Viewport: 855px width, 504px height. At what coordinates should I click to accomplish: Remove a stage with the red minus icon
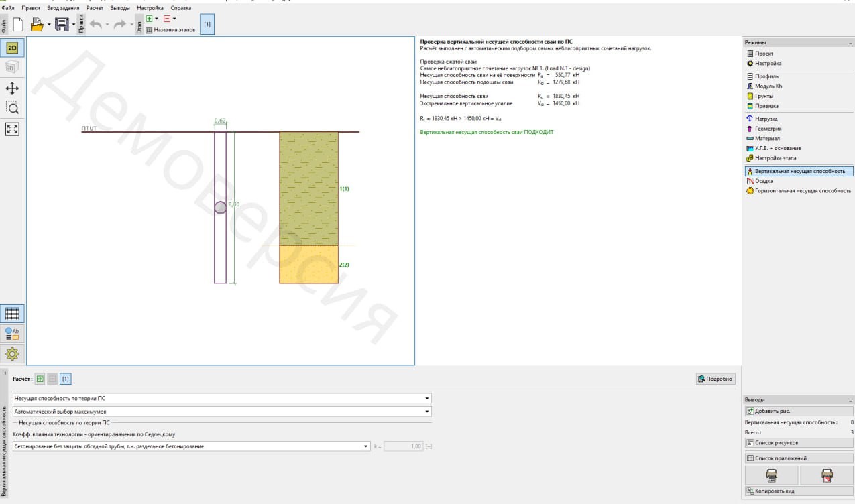[166, 19]
